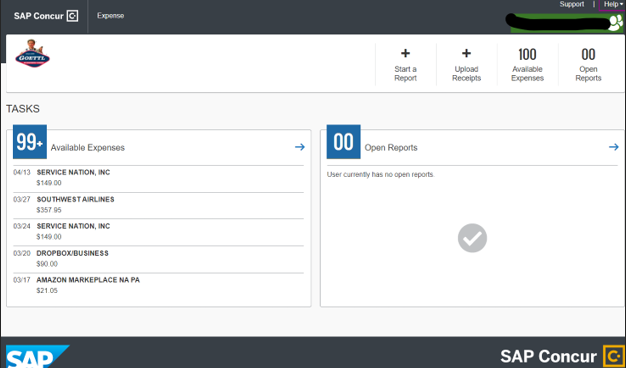Image resolution: width=626 pixels, height=368 pixels.
Task: Select the 04/13 Service Nation, Inc expense
Action: coord(158,178)
